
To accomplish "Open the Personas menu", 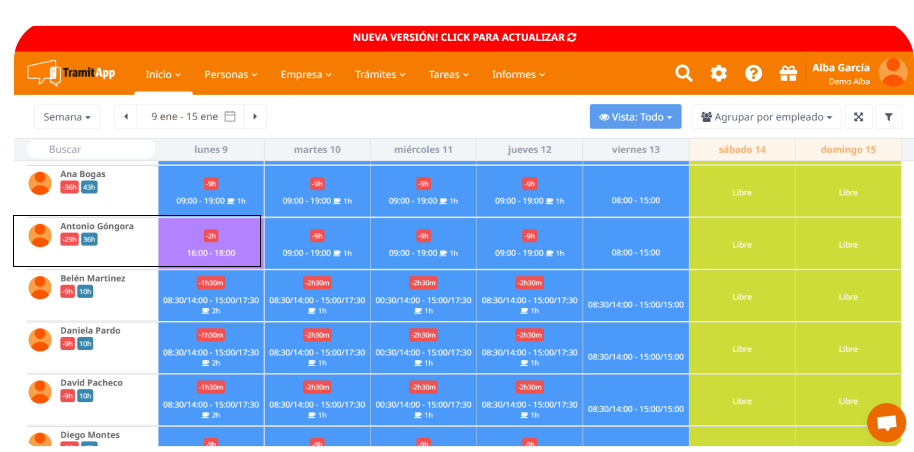I will pos(230,74).
